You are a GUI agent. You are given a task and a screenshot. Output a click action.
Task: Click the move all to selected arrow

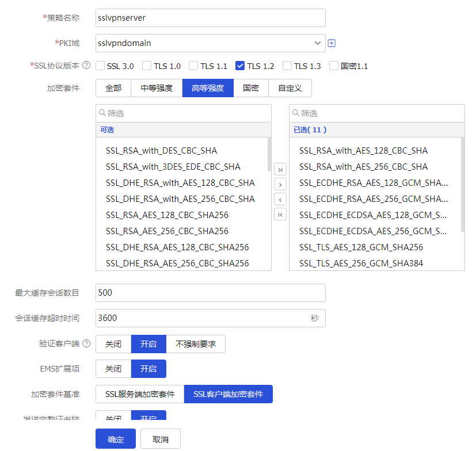point(280,170)
